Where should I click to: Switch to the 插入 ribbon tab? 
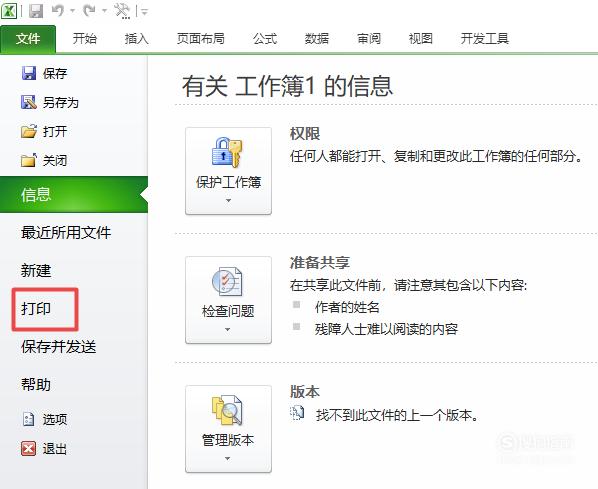pyautogui.click(x=137, y=39)
